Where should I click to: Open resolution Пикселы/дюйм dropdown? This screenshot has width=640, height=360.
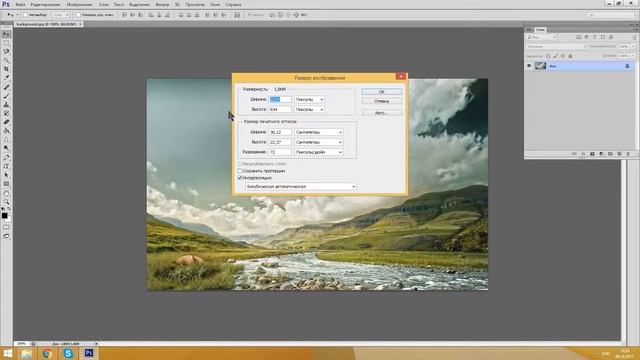click(318, 152)
